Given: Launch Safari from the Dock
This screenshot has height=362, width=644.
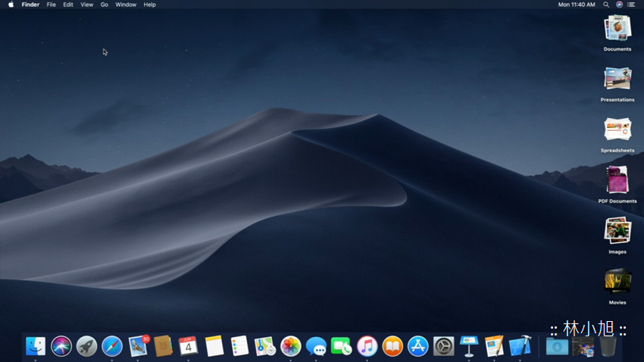Looking at the screenshot, I should (x=112, y=346).
